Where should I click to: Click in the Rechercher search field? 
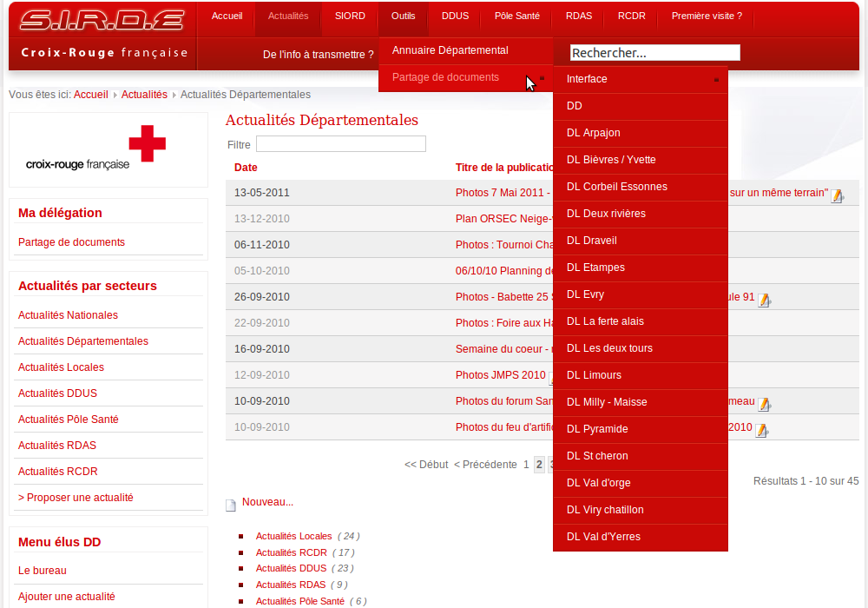(654, 53)
